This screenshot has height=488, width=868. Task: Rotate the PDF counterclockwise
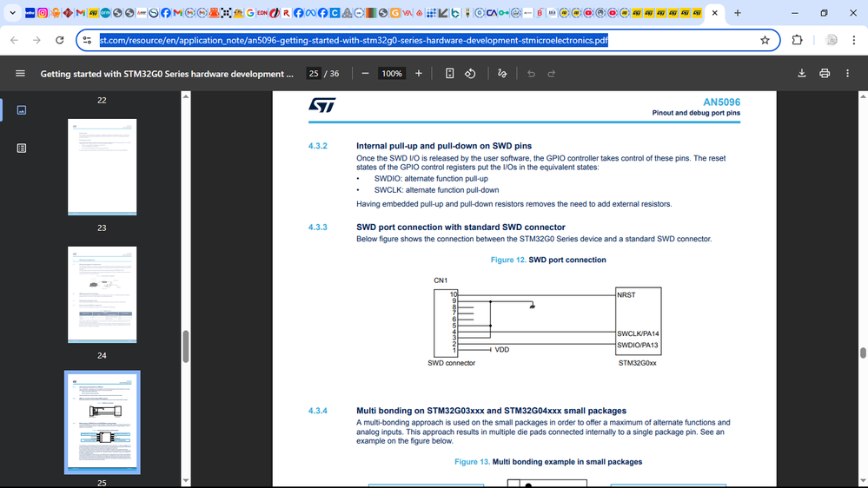(x=470, y=74)
